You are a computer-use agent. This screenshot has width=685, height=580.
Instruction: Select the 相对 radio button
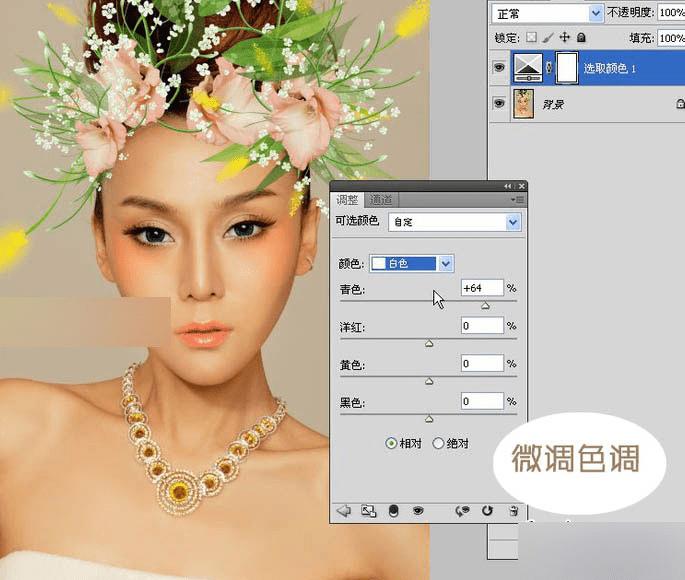[391, 443]
